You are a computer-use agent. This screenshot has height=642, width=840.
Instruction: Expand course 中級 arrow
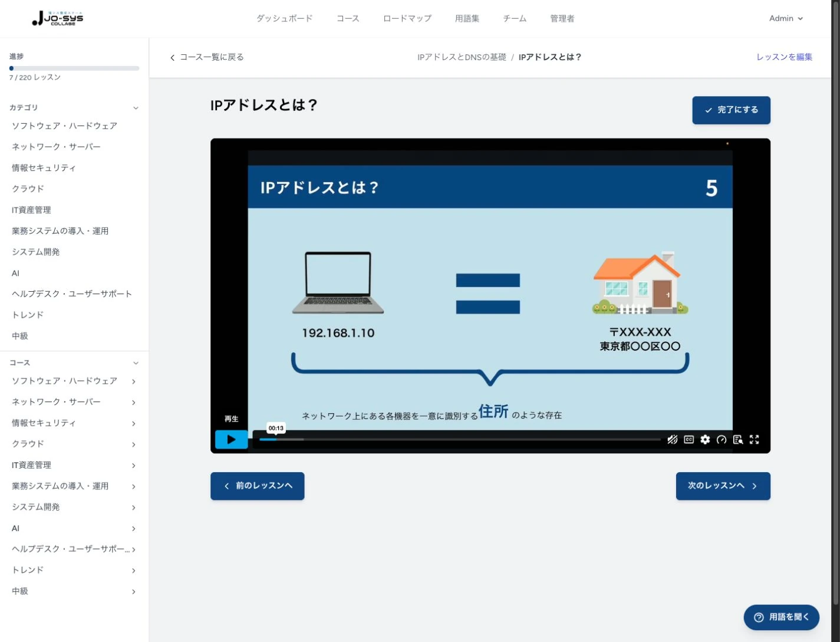click(x=134, y=591)
